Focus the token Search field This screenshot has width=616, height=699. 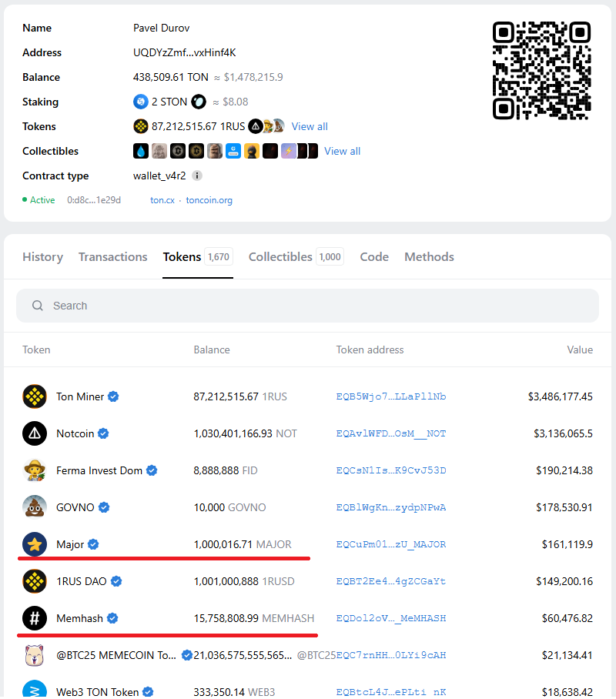pyautogui.click(x=308, y=306)
